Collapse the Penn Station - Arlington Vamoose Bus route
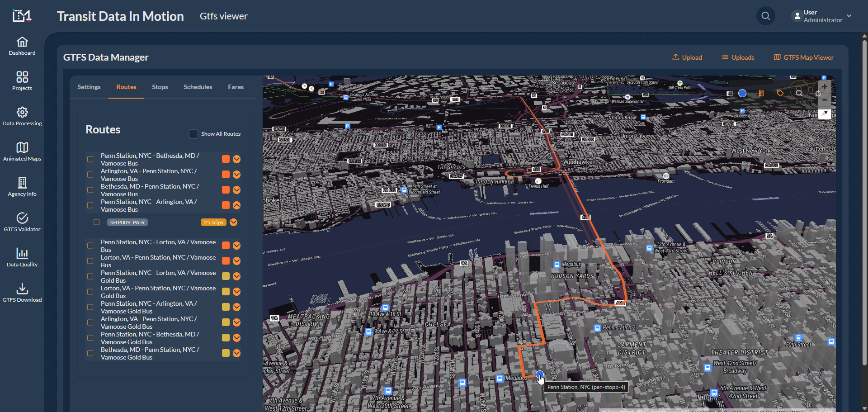This screenshot has height=412, width=868. click(236, 205)
